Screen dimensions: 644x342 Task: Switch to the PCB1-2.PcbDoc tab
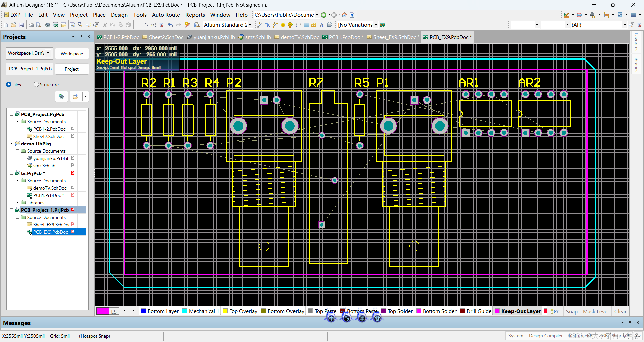118,37
